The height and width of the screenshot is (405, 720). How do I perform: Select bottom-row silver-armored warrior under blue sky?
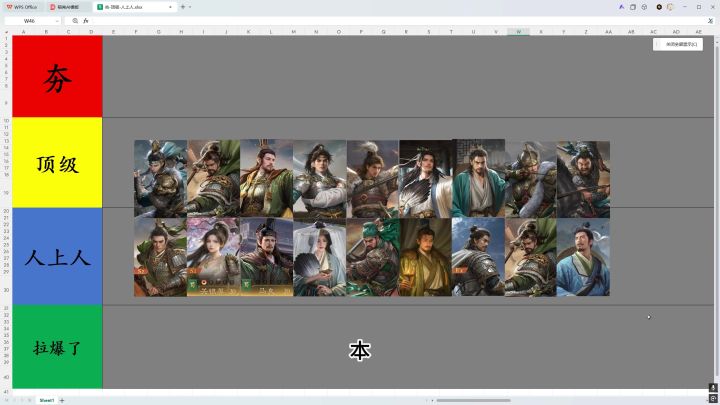click(x=478, y=257)
